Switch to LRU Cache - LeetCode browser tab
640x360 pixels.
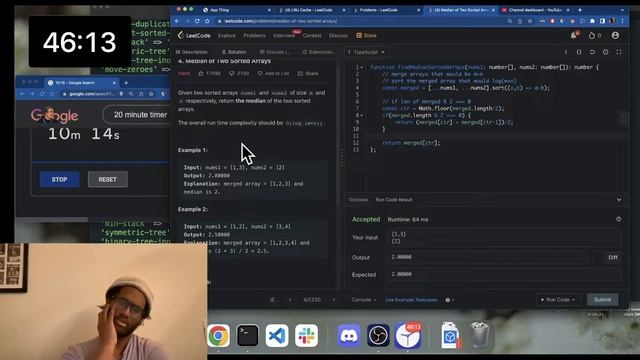(x=311, y=10)
